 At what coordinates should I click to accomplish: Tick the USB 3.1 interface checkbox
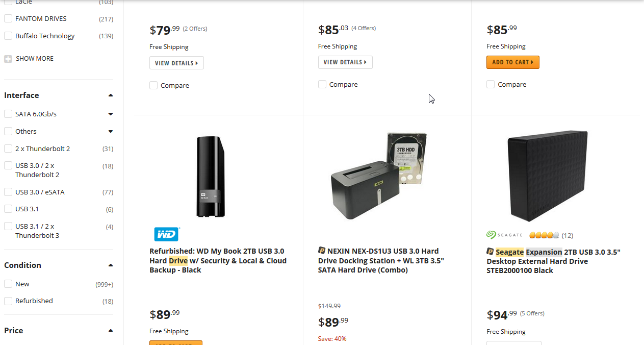(x=8, y=209)
